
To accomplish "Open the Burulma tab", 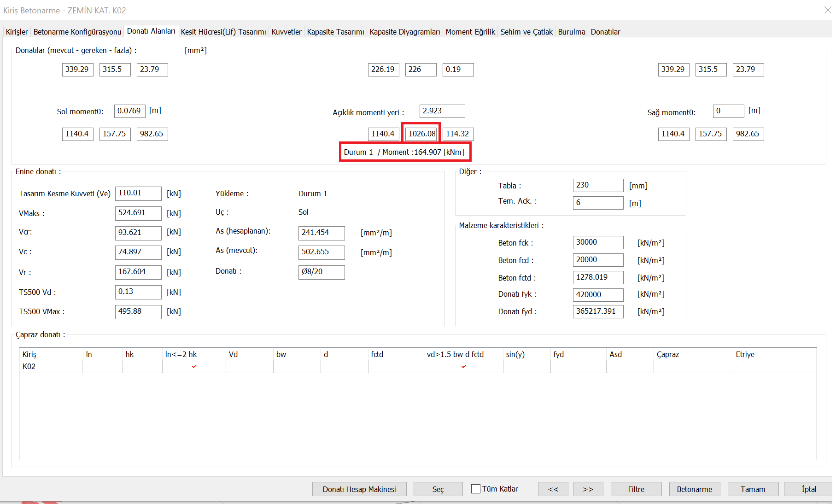I will (x=571, y=32).
